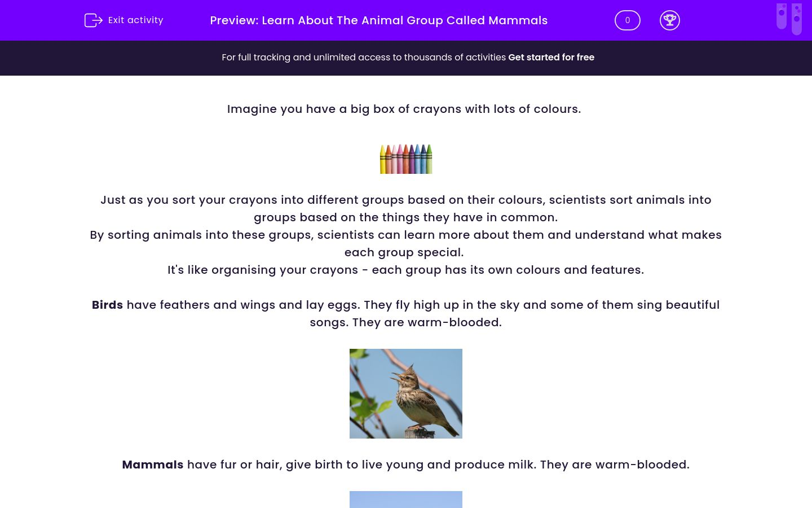This screenshot has height=508, width=812.
Task: Click Exit activity
Action: (x=135, y=20)
